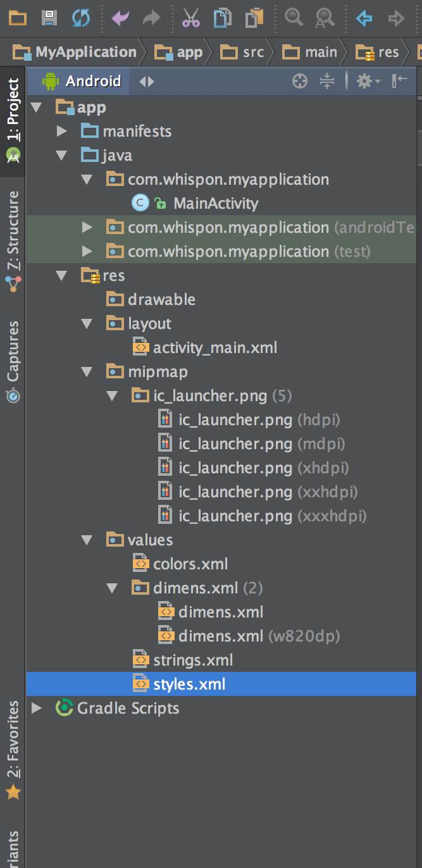Click main in the breadcrumb navigation bar
Screen dimensions: 422x868
pos(323,52)
